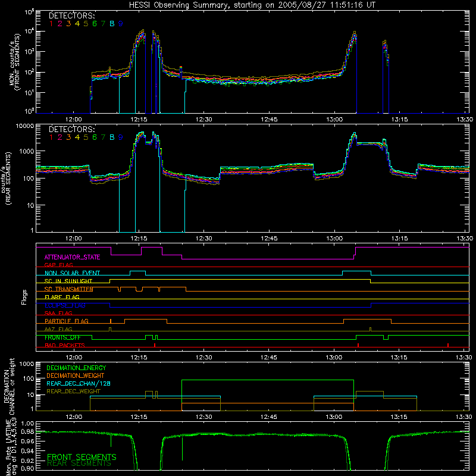This screenshot has height=476, width=476.
Task: Click "Mon. Rate LIVETIME" y-axis title
Action: 8,447
